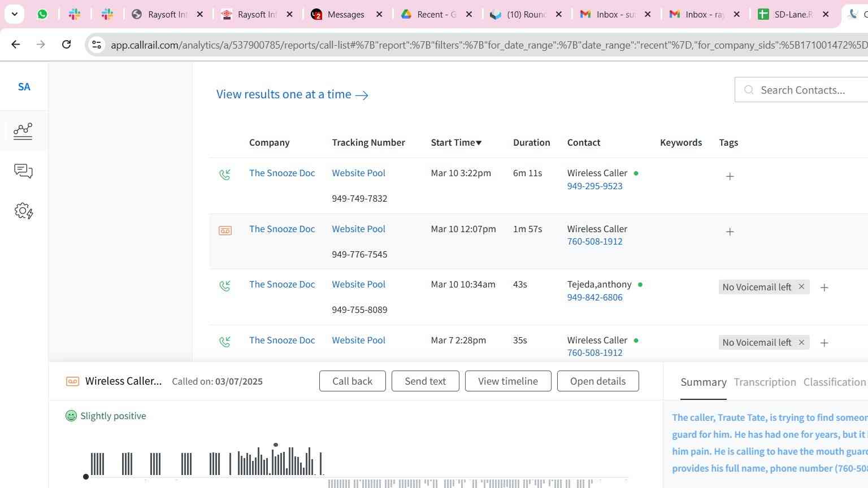
Task: Click the SA account badge
Action: 24,87
